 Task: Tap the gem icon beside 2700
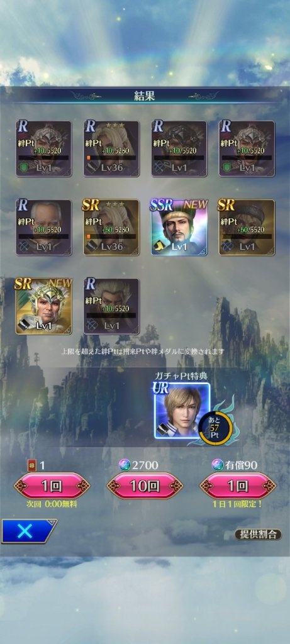[124, 465]
